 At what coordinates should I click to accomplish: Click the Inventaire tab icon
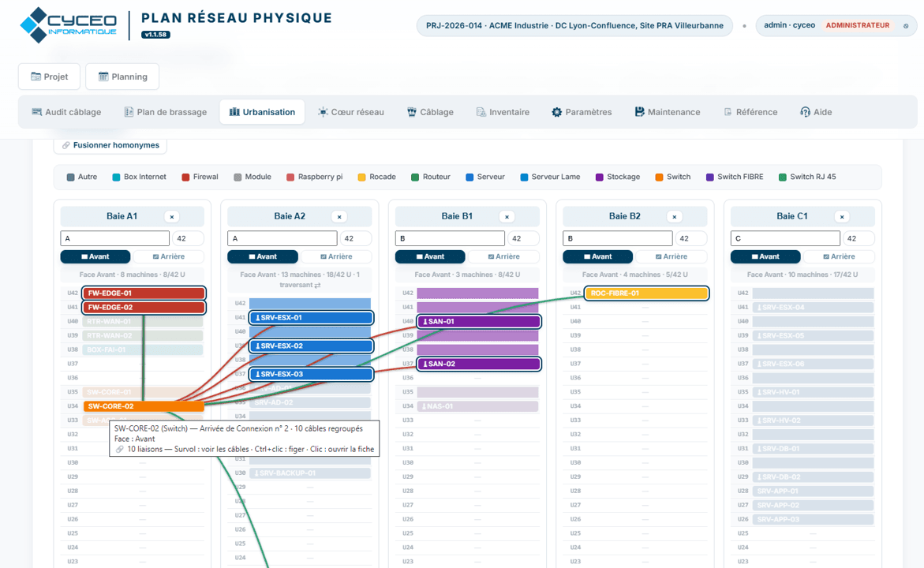click(x=481, y=112)
